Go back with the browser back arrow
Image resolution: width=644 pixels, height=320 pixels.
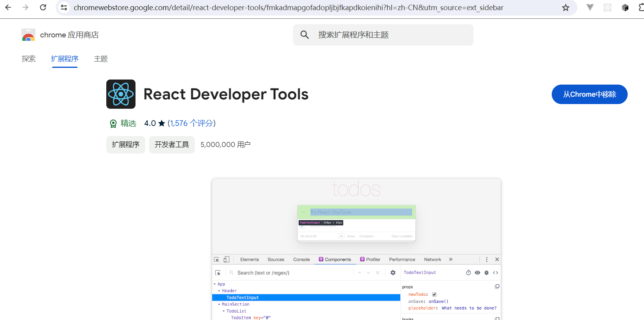8,7
